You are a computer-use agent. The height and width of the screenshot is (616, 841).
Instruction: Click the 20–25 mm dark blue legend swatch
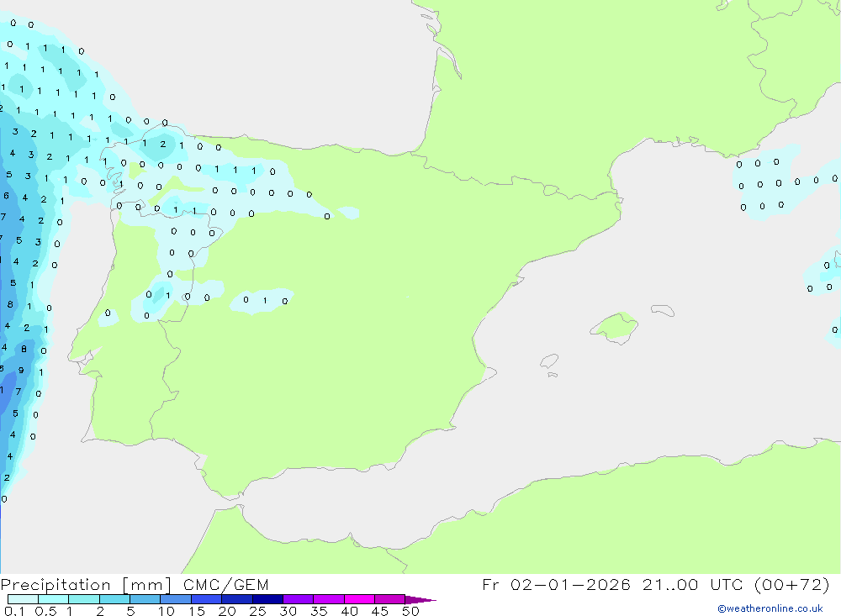pos(236,599)
